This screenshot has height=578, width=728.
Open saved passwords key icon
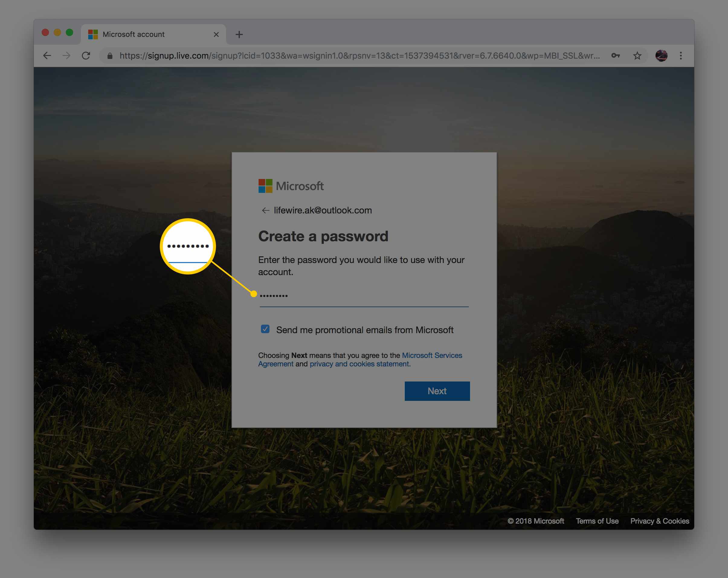[615, 55]
